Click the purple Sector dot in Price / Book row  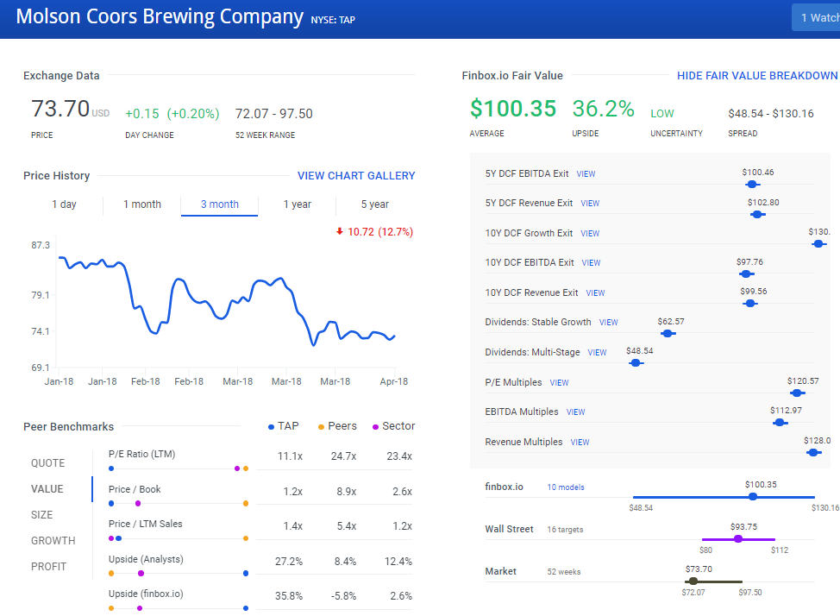(138, 504)
